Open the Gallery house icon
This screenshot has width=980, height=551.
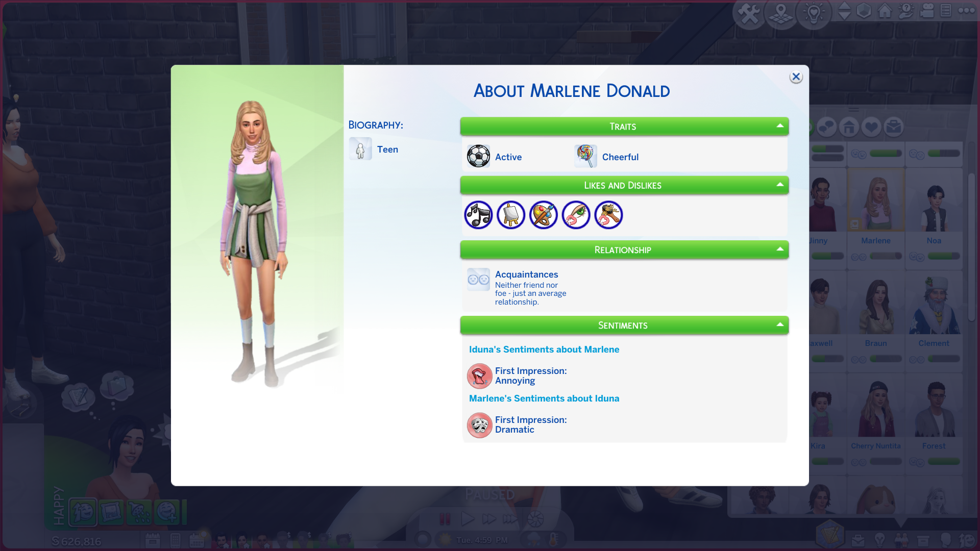(885, 11)
